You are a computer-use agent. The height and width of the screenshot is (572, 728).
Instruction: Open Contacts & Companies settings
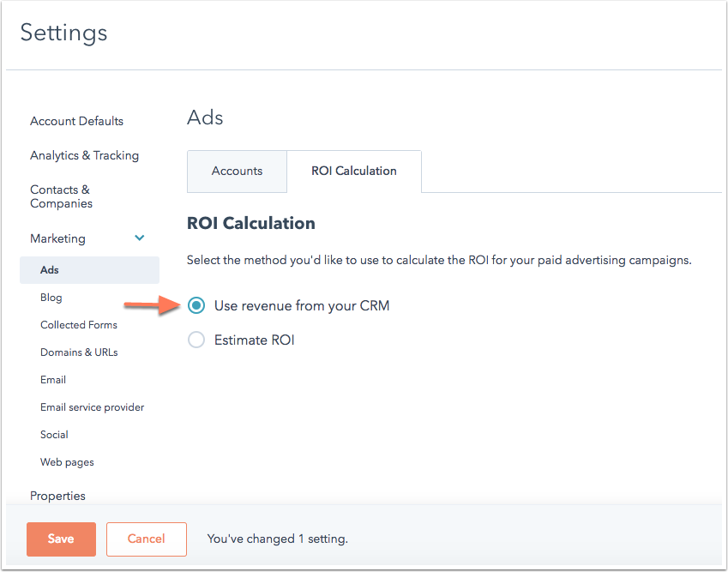click(61, 196)
